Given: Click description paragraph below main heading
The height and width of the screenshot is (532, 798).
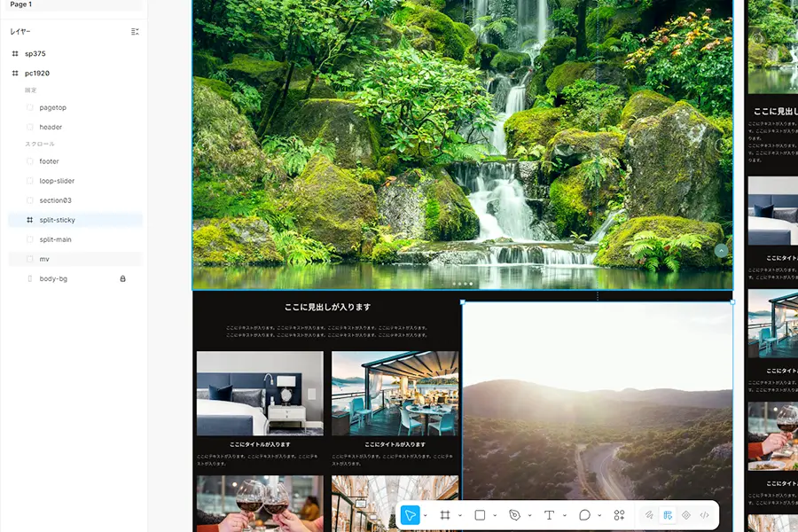Looking at the screenshot, I should [327, 332].
